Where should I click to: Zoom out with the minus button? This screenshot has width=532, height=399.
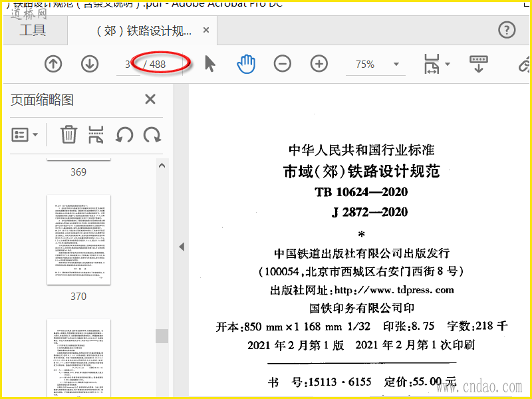point(282,64)
